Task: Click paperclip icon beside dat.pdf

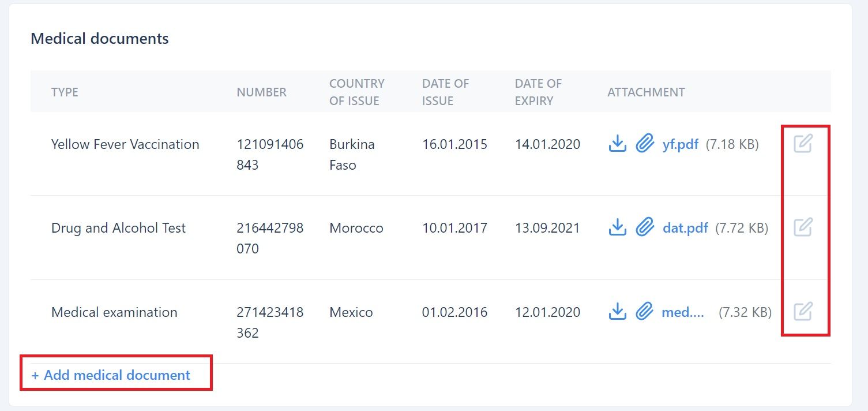Action: pos(644,227)
